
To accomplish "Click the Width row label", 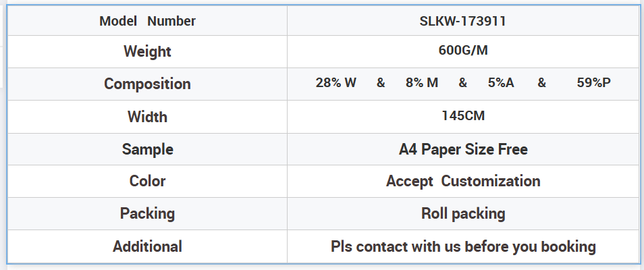I will tap(147, 117).
